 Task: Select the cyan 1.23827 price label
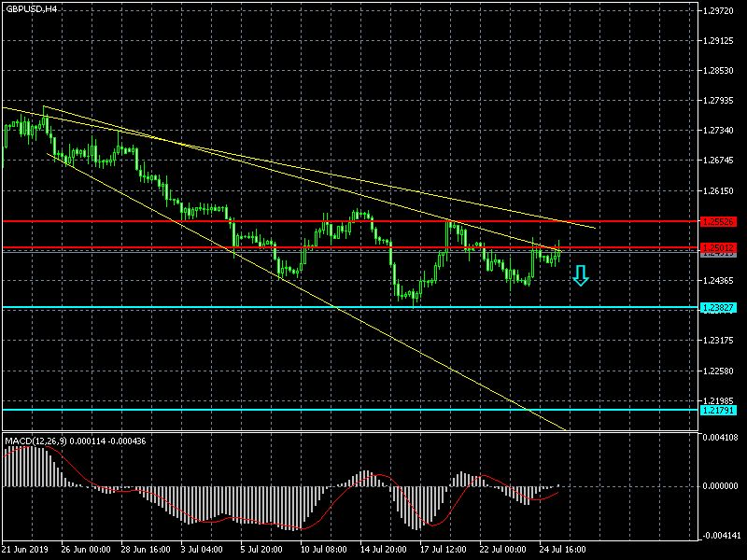click(x=718, y=308)
